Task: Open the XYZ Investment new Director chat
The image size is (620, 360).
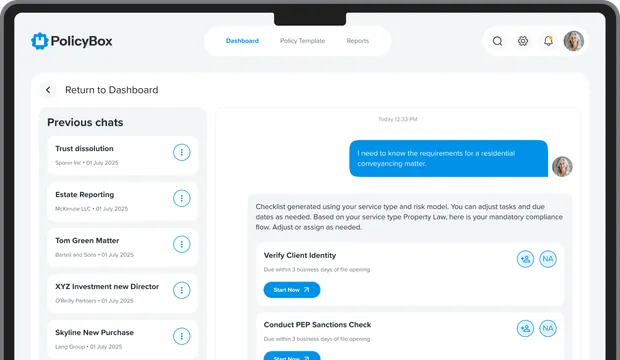Action: point(123,293)
